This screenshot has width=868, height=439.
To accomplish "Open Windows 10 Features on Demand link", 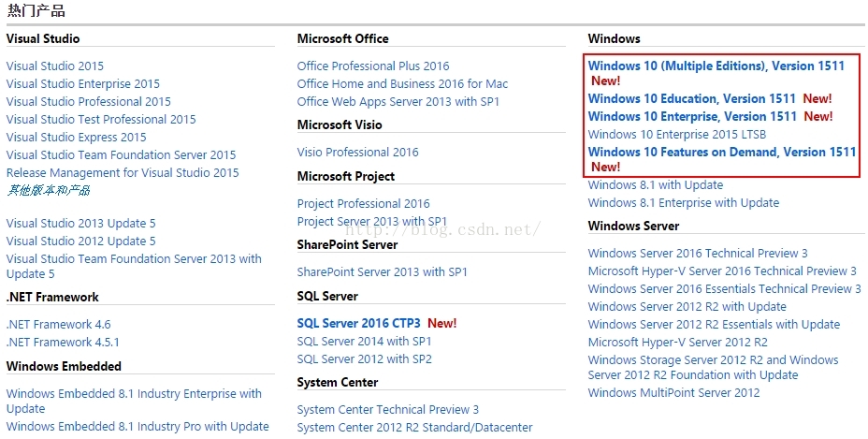I will click(x=722, y=152).
